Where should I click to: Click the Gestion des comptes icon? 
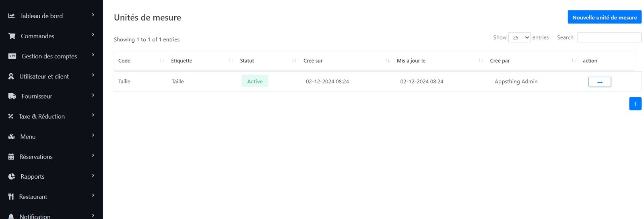[12, 56]
